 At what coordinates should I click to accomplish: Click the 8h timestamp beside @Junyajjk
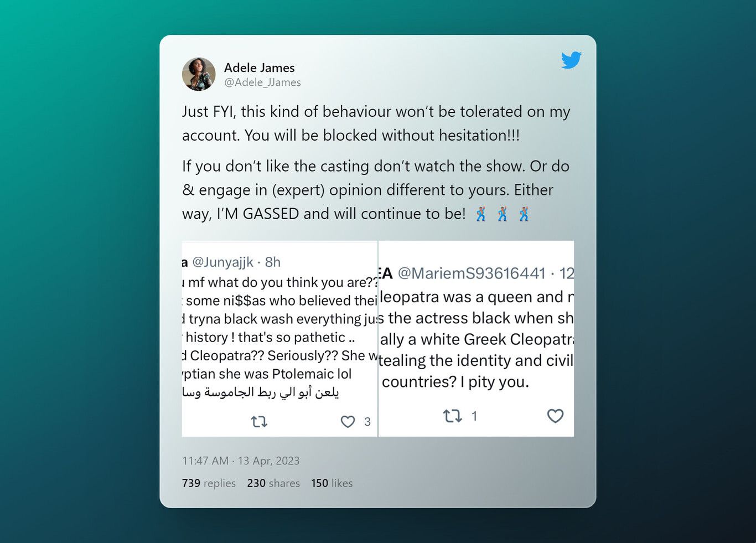(x=273, y=262)
